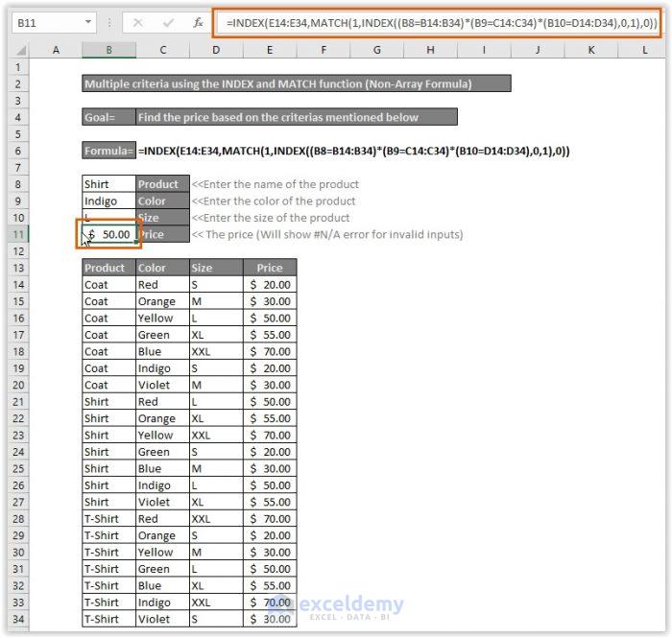Click the Cancel X icon in formula bar
Image resolution: width=672 pixels, height=638 pixels.
[x=138, y=22]
